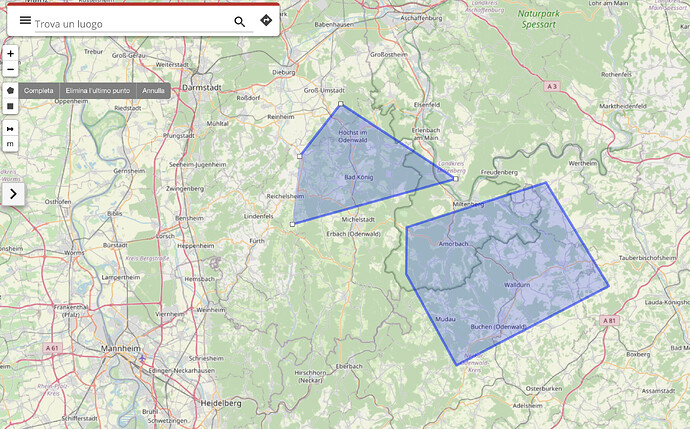690x429 pixels.
Task: Click the Tauberbischofsheim label
Action: [x=647, y=258]
